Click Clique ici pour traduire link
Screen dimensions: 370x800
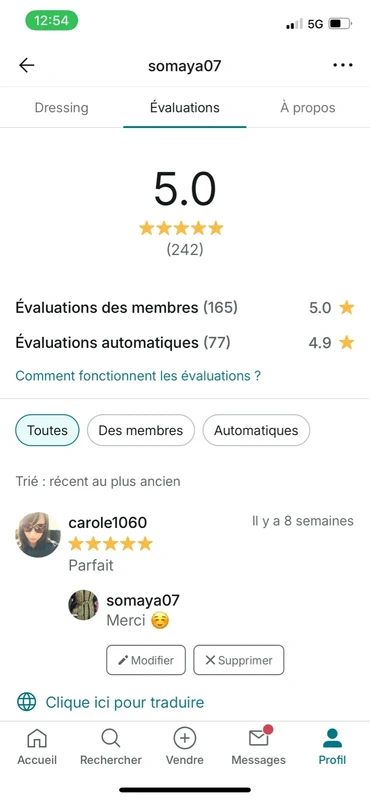125,703
